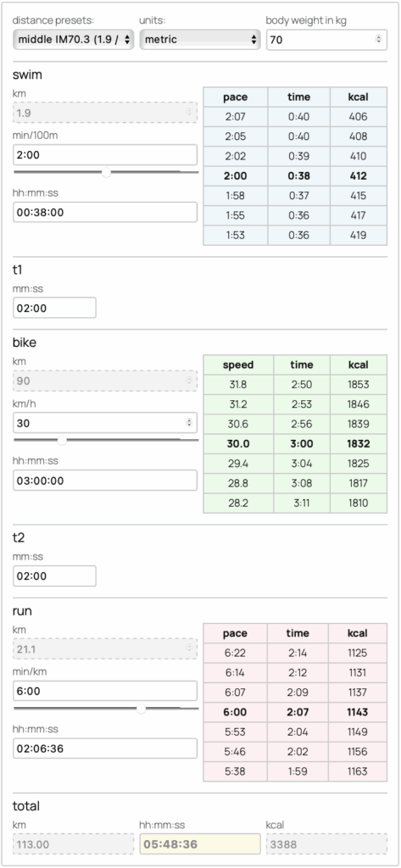
Task: Click the total hh:mm:ss field 05:48:36
Action: [200, 844]
